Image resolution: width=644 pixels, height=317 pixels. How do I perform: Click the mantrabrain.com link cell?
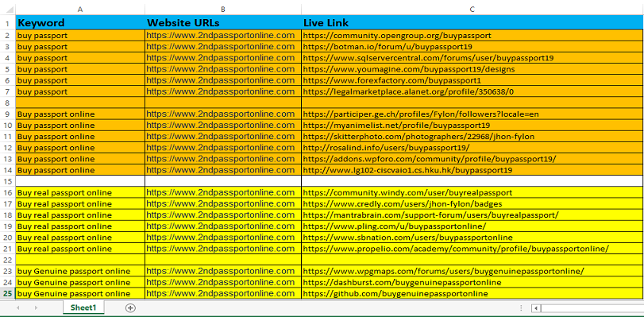coord(472,215)
